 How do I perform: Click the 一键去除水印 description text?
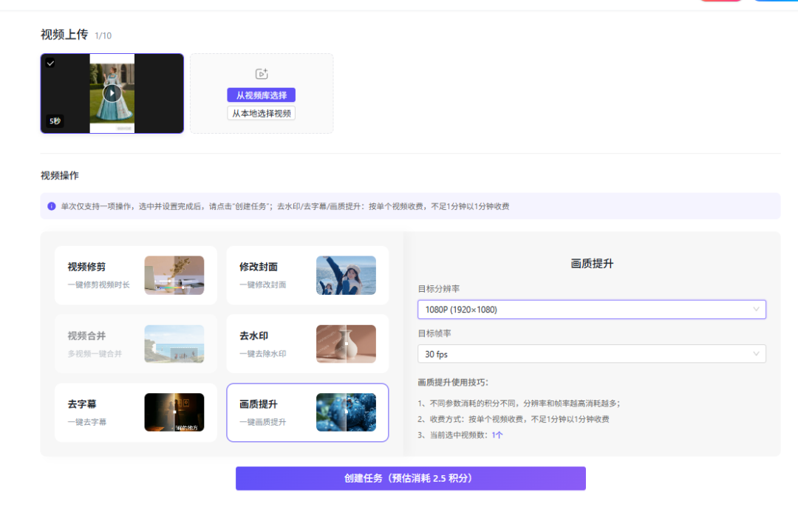(x=262, y=354)
